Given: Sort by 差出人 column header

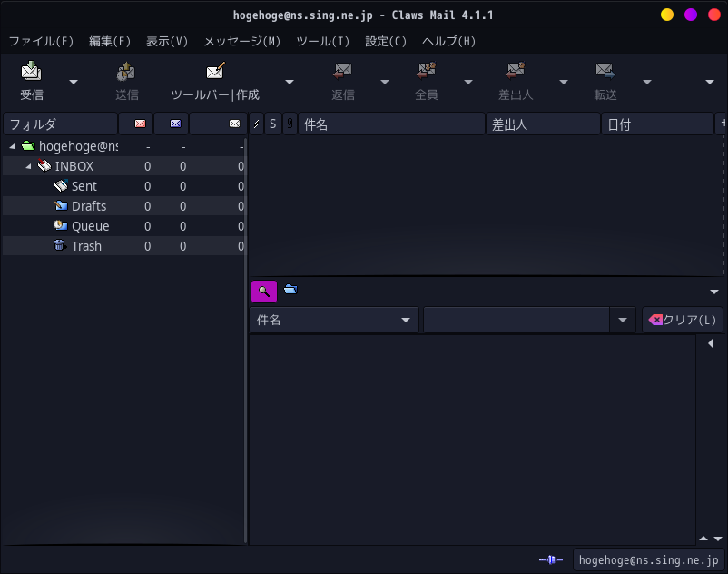Looking at the screenshot, I should coord(543,124).
